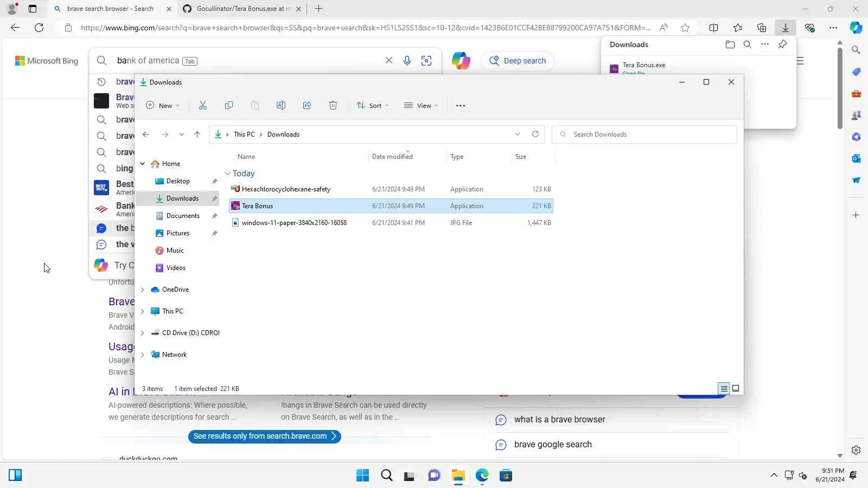The image size is (868, 488).
Task: Select the Hexachlorocyclohexane-safety file
Action: pos(391,189)
